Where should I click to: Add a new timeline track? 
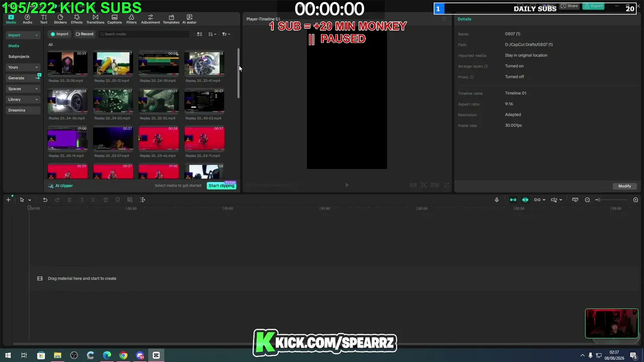(x=8, y=200)
